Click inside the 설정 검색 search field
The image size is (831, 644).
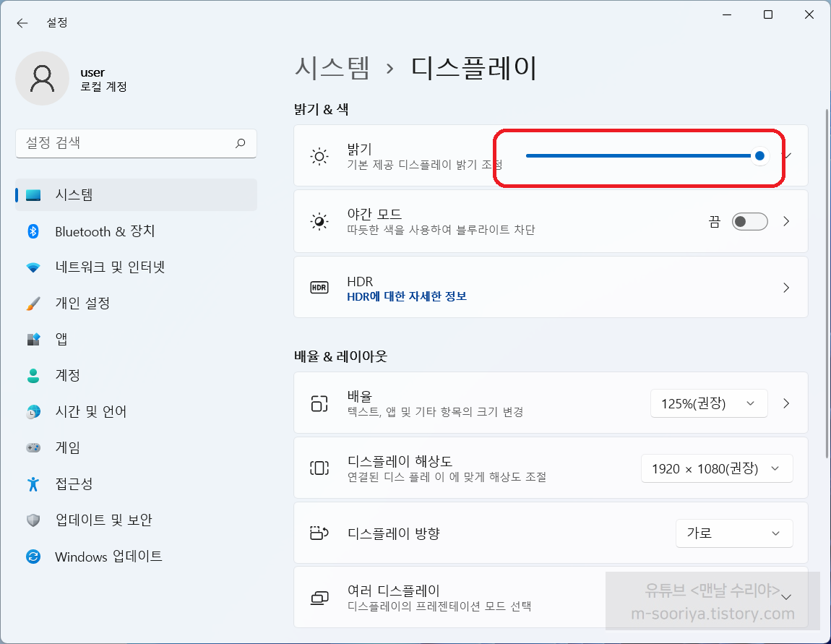(136, 143)
